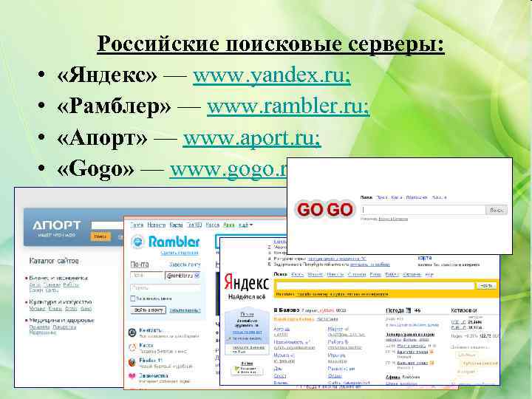Open the www.gogo.ru link
The image size is (532, 399).
[228, 169]
